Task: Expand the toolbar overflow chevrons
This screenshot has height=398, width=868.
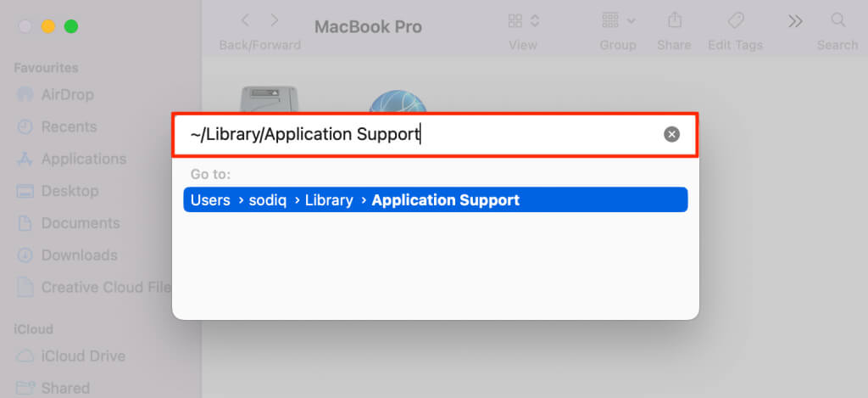Action: [795, 21]
